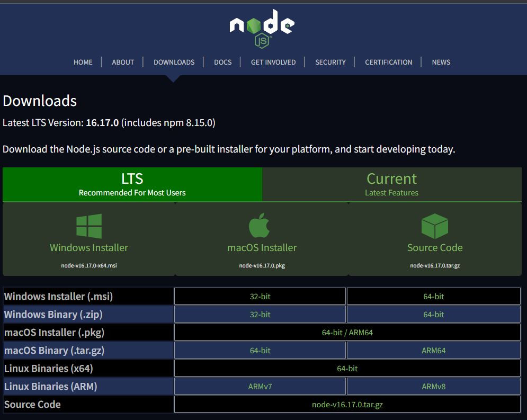This screenshot has height=420, width=527.
Task: Click the Source Code heading under cube
Action: pos(435,248)
